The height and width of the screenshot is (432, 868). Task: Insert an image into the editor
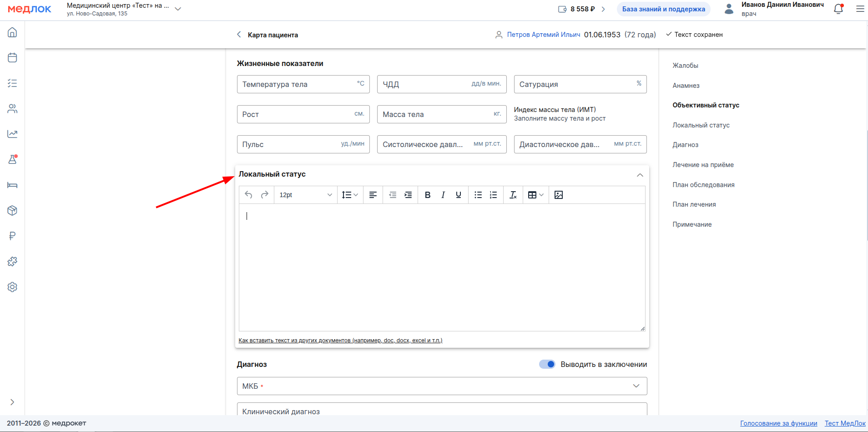pyautogui.click(x=559, y=195)
